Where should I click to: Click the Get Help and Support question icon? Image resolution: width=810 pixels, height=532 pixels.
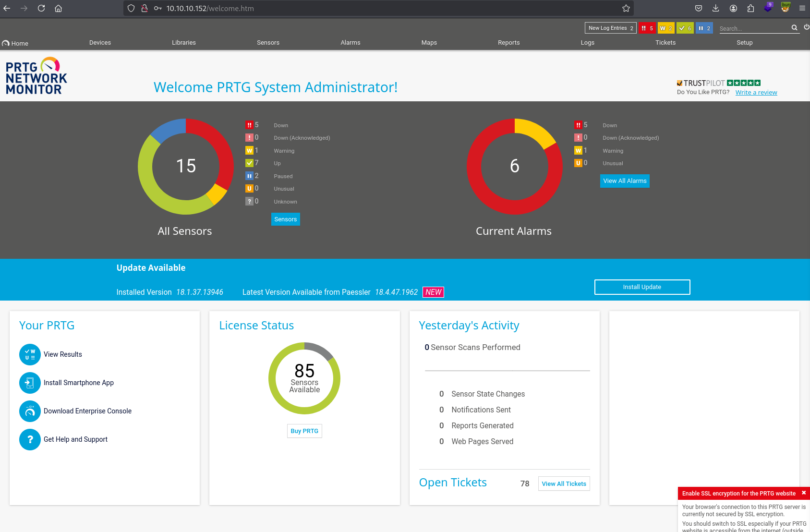(30, 439)
